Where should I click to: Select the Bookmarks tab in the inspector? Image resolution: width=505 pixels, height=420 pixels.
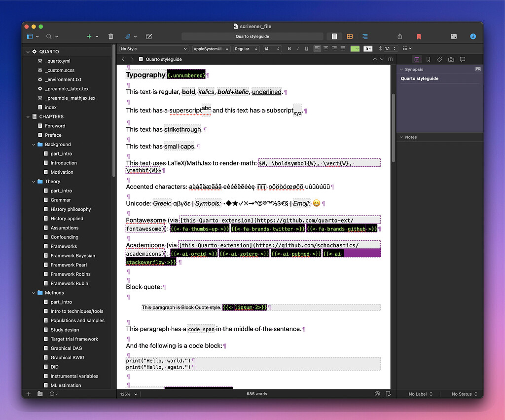click(428, 59)
